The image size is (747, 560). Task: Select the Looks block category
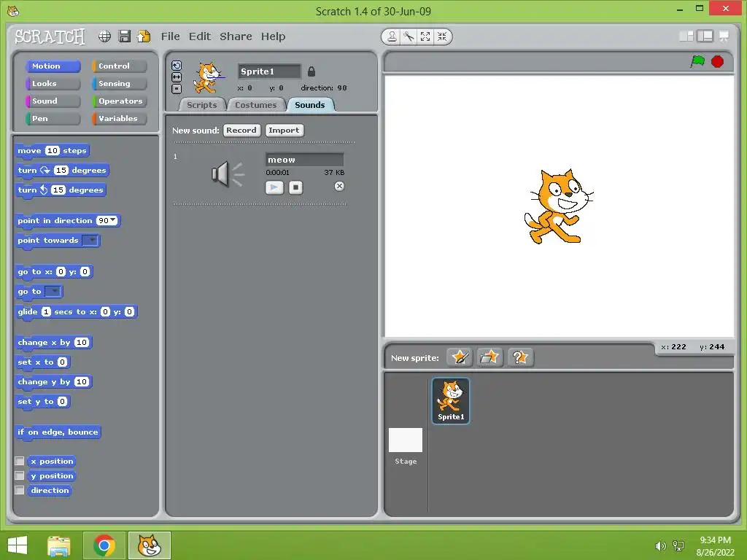point(53,83)
